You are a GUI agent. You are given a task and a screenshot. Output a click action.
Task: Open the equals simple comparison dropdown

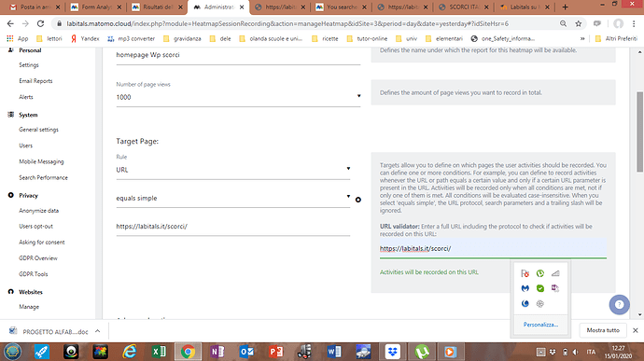coord(233,198)
